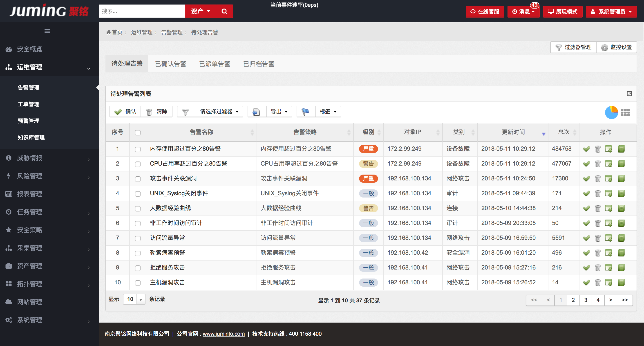This screenshot has width=644, height=346.
Task: Switch to the grid view icon
Action: click(x=625, y=112)
